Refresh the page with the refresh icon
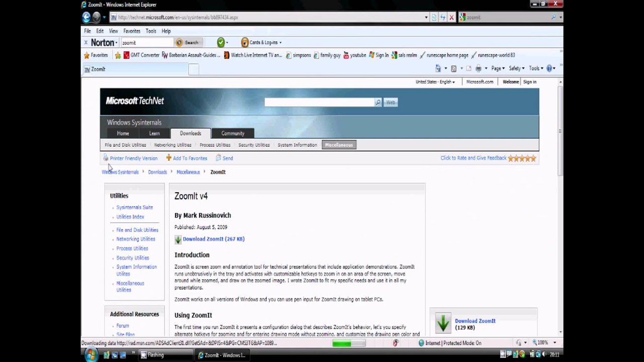This screenshot has width=644, height=362. (x=443, y=17)
